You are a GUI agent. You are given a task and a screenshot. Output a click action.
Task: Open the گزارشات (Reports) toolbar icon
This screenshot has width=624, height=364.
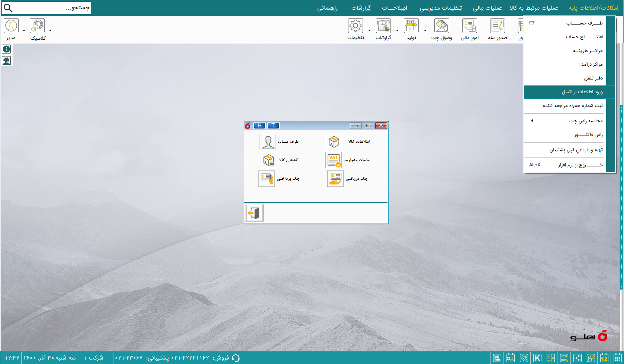(383, 26)
